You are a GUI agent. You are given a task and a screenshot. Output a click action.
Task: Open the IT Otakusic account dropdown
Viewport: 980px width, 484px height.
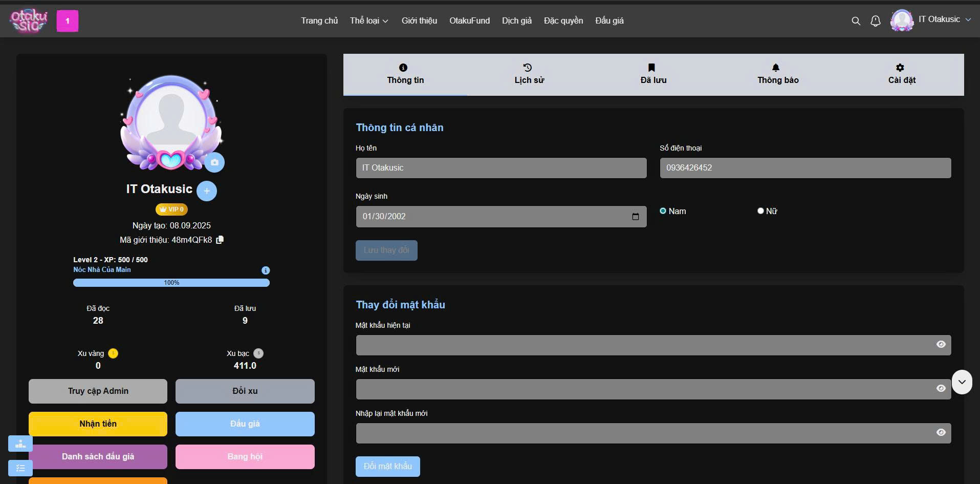click(931, 20)
